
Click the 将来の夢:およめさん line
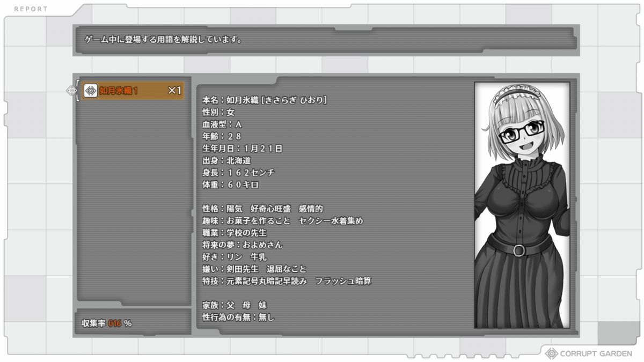pyautogui.click(x=242, y=245)
